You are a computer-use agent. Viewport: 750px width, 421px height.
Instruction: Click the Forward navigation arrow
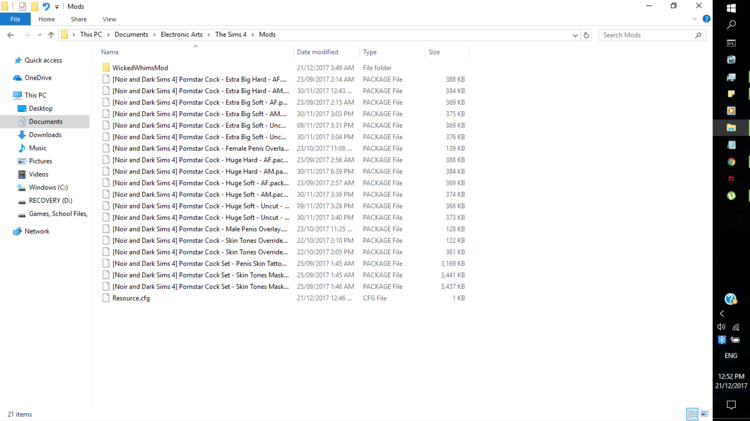pos(26,35)
